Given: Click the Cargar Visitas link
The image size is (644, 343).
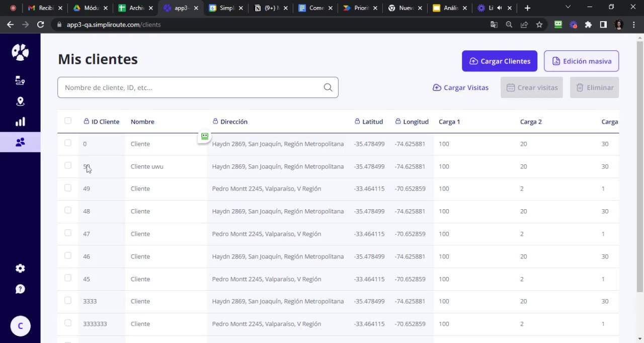Looking at the screenshot, I should click(460, 88).
